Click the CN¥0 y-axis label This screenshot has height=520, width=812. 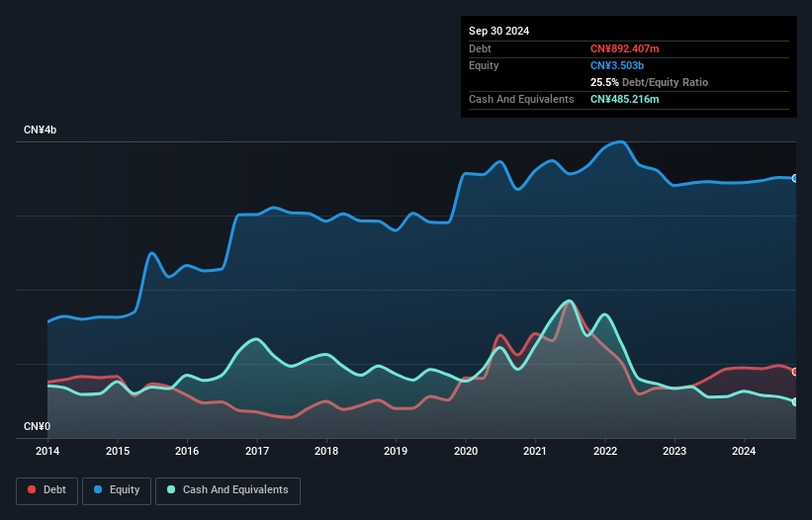click(x=37, y=426)
